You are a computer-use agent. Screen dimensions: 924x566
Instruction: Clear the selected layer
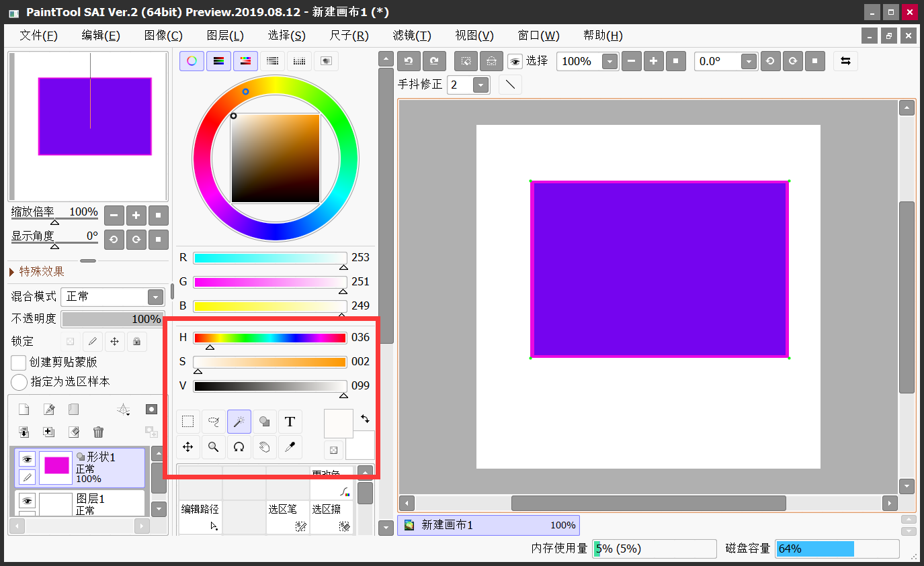coord(73,432)
